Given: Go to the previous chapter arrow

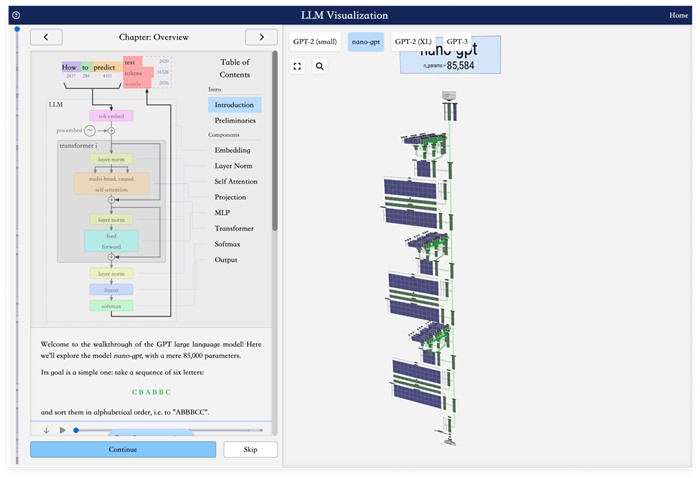Looking at the screenshot, I should tap(46, 37).
